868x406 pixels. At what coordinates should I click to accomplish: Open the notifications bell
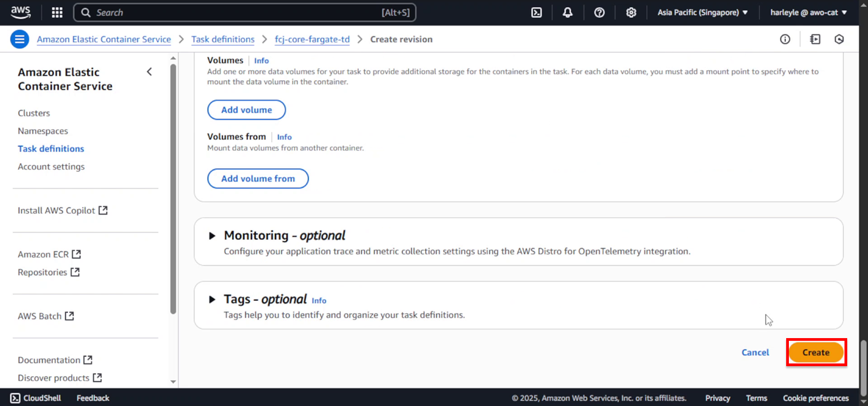[568, 12]
